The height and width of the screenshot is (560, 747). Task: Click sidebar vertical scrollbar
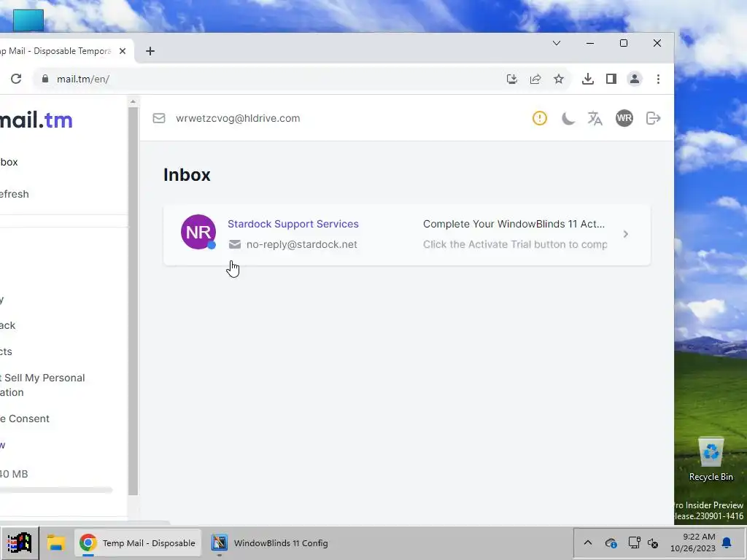tap(133, 301)
